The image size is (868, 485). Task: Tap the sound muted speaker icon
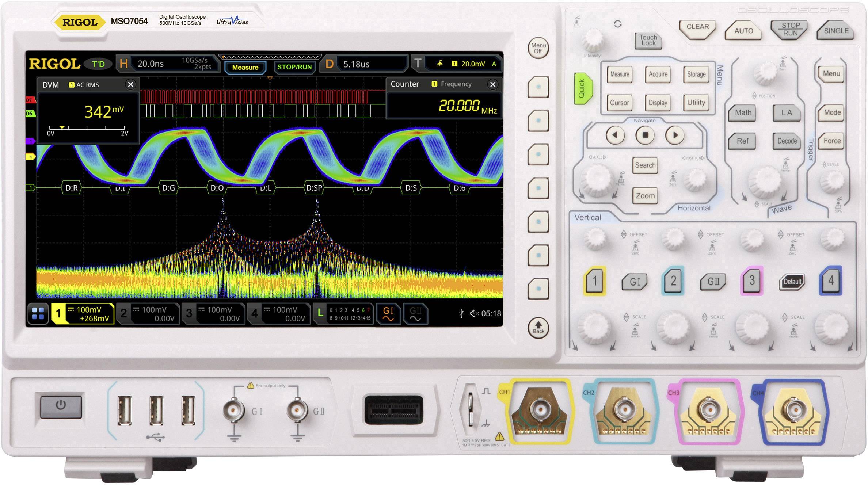474,313
